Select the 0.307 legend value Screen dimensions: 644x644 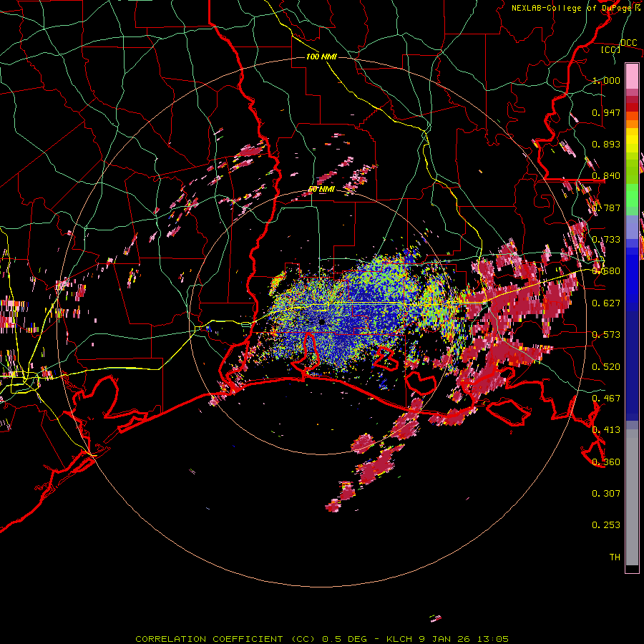606,494
